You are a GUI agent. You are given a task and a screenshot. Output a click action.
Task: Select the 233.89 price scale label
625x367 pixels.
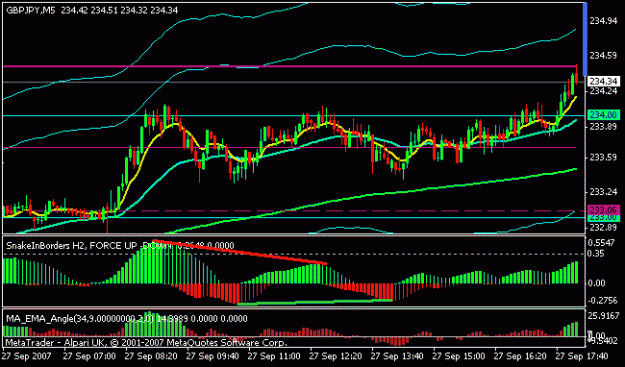[603, 126]
